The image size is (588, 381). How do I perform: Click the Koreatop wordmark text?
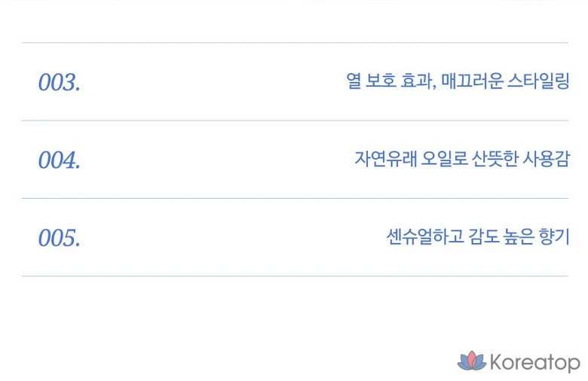coord(535,362)
